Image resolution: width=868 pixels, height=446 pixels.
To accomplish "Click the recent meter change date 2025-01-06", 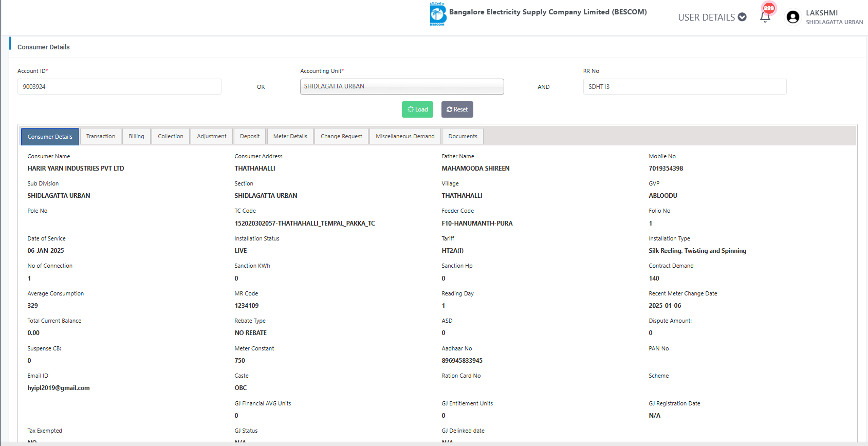I will (665, 306).
